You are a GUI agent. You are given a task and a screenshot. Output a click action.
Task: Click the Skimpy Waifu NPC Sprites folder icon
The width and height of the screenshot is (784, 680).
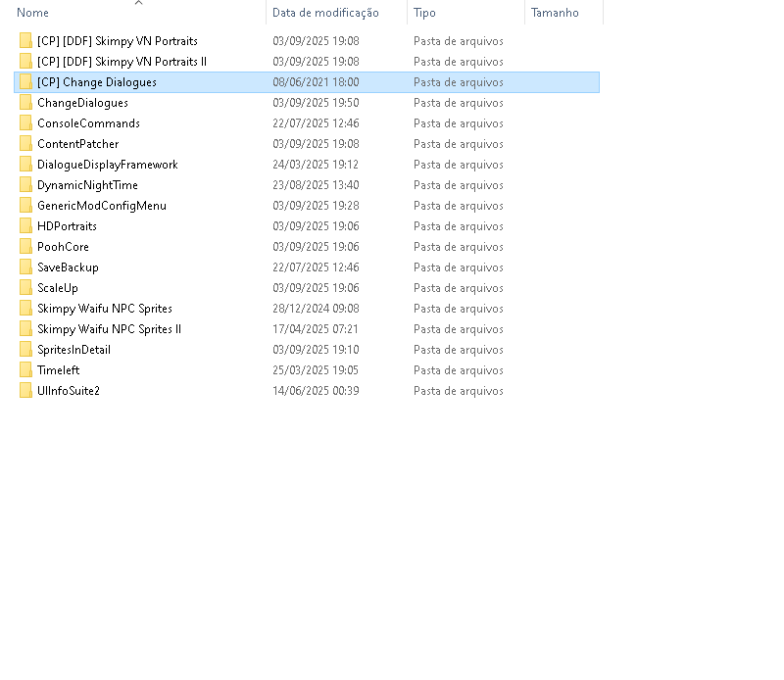pos(25,308)
